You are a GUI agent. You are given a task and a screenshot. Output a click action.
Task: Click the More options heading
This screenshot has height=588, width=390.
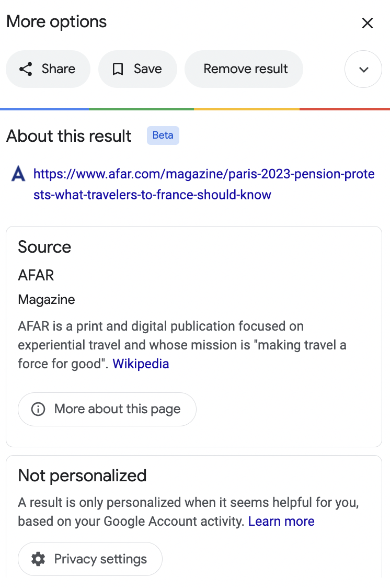[56, 22]
